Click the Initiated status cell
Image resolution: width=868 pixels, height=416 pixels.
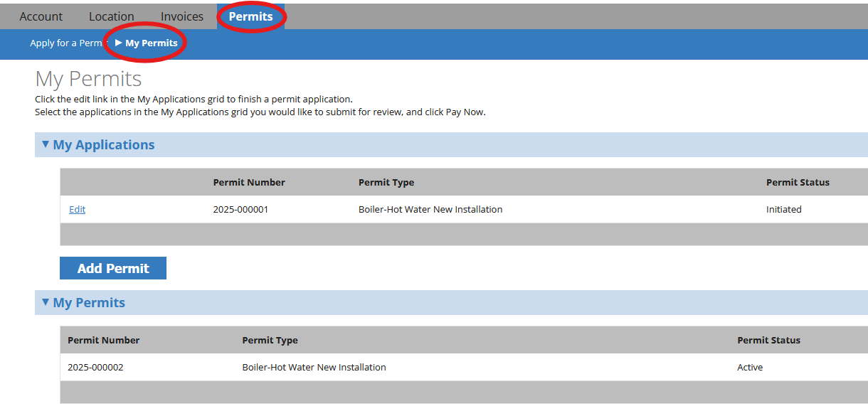coord(783,210)
